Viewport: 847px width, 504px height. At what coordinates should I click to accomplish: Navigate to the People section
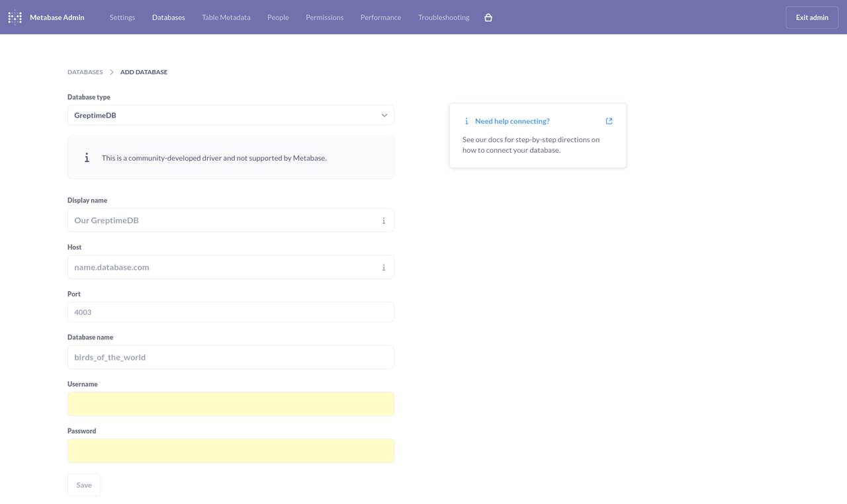(278, 17)
